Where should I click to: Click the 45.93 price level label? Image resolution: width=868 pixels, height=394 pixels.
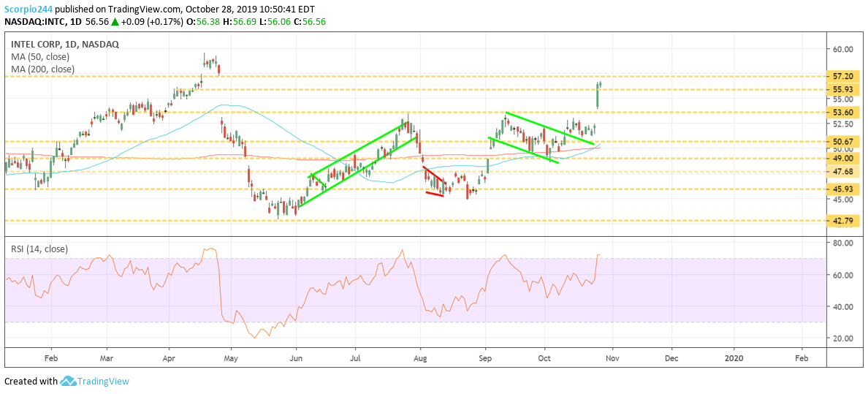tap(842, 189)
